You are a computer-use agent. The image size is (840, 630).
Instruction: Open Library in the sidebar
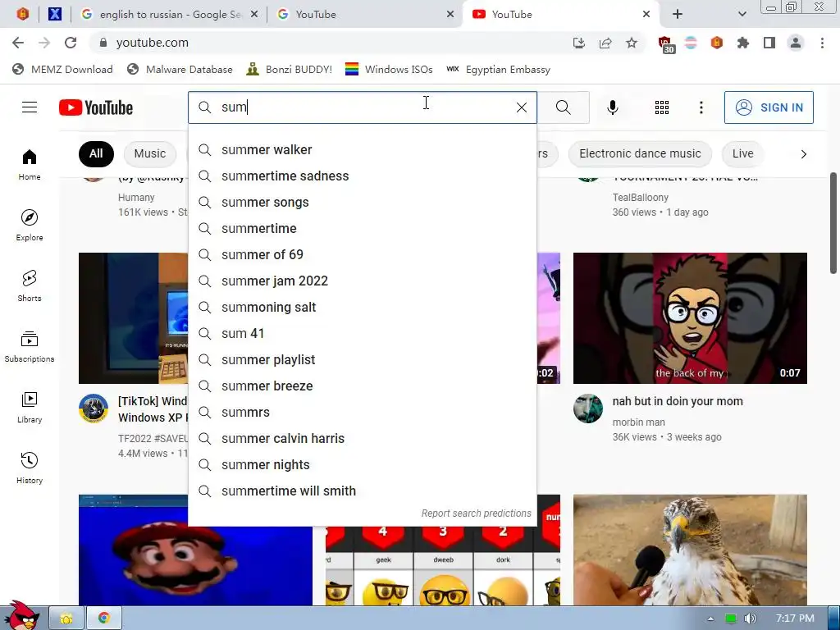pos(30,407)
